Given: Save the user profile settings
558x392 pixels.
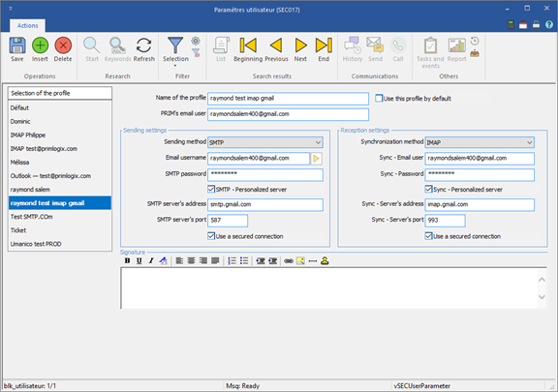Looking at the screenshot, I should [17, 49].
